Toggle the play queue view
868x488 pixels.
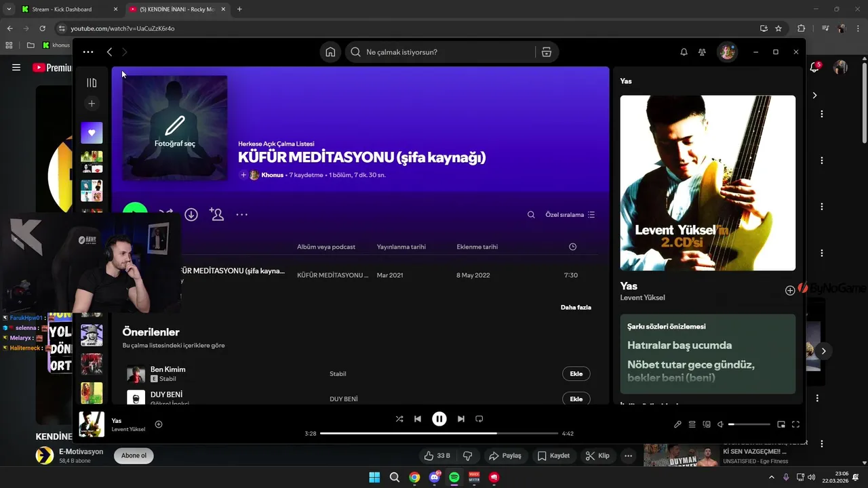pyautogui.click(x=692, y=424)
